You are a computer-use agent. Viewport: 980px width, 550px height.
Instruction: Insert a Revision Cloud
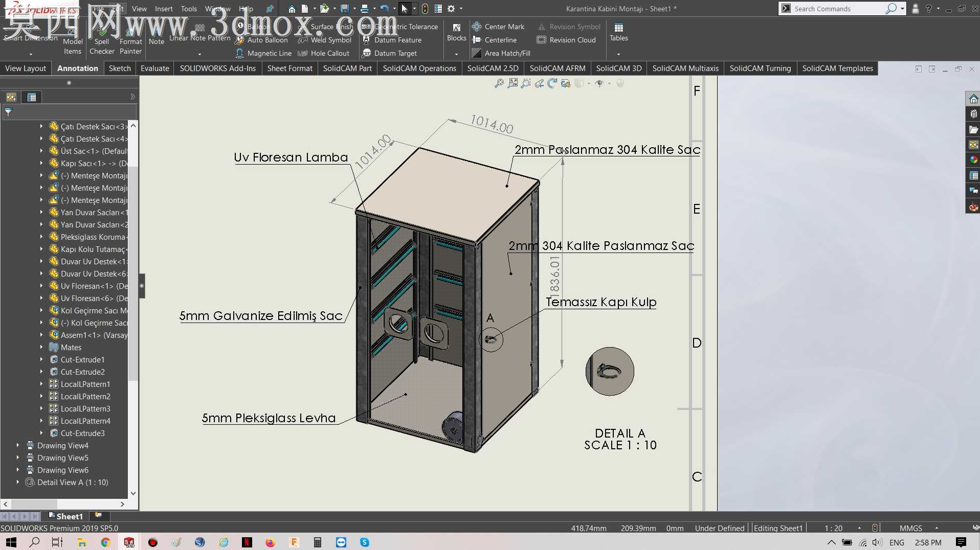point(566,40)
